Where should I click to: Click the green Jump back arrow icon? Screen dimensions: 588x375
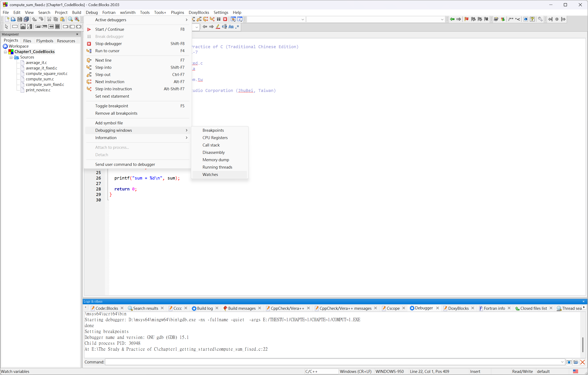tap(452, 19)
